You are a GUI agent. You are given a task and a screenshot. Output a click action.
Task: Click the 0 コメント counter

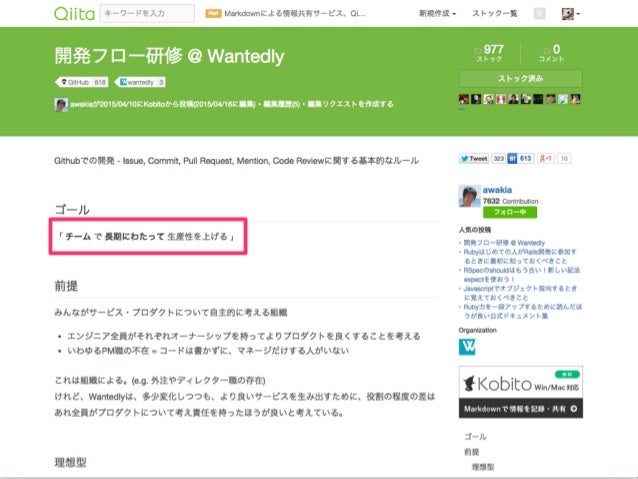(x=552, y=53)
